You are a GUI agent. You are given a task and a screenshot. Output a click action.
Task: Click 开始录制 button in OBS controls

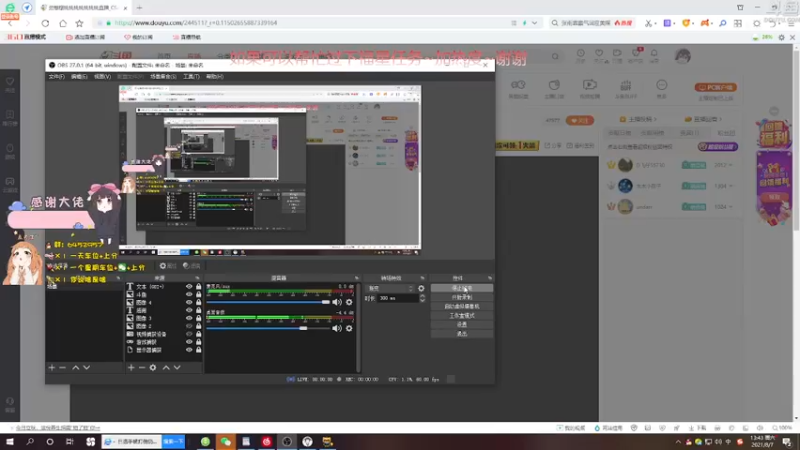point(462,297)
